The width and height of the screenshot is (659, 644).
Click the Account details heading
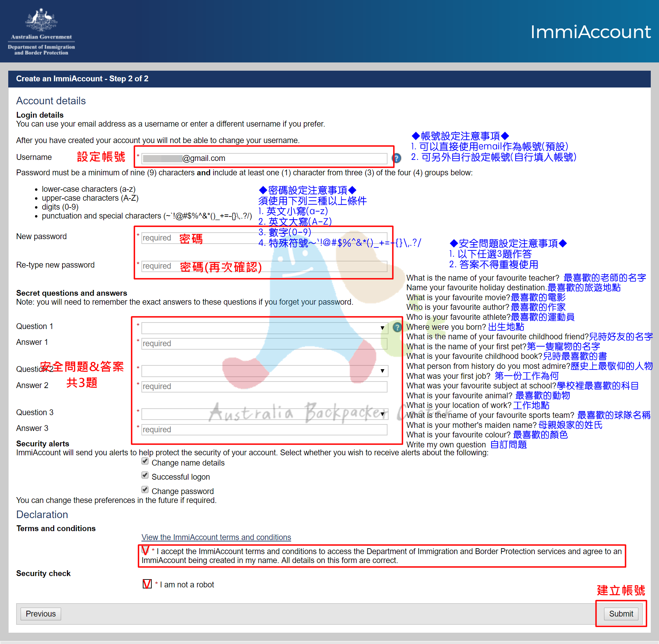pyautogui.click(x=51, y=101)
